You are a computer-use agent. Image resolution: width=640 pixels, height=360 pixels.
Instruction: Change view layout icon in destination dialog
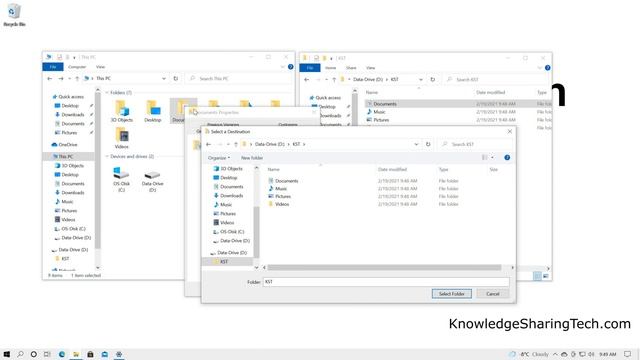click(484, 158)
